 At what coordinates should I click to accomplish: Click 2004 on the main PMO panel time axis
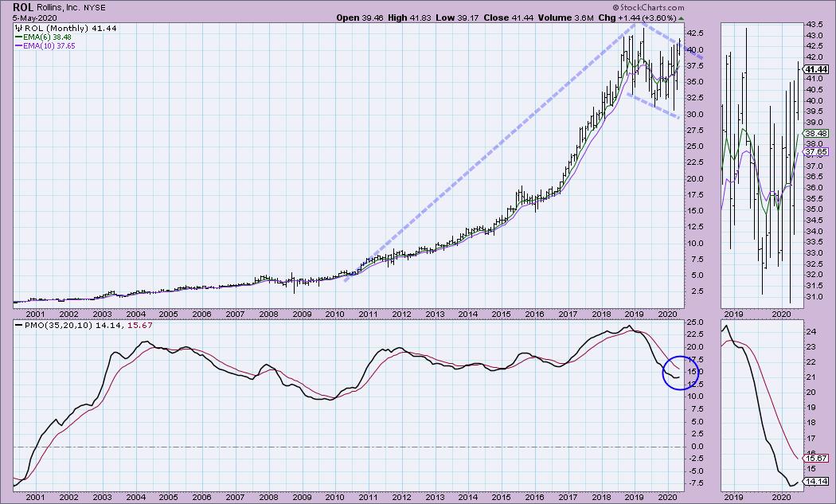coord(135,497)
